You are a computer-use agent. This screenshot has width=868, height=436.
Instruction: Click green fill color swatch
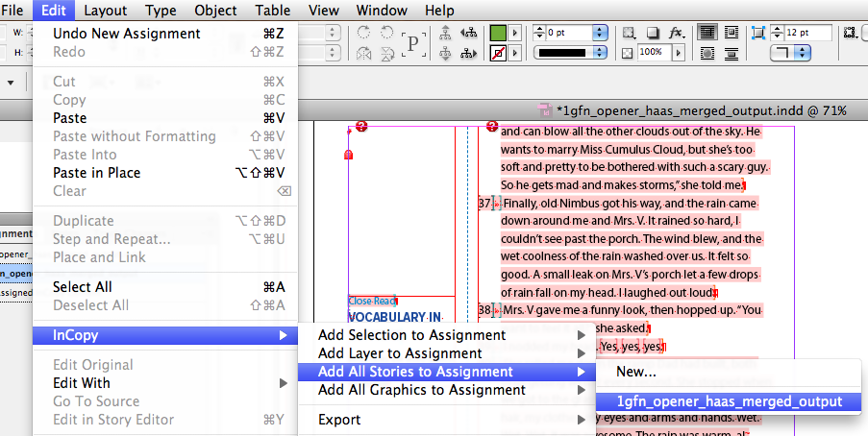[498, 33]
